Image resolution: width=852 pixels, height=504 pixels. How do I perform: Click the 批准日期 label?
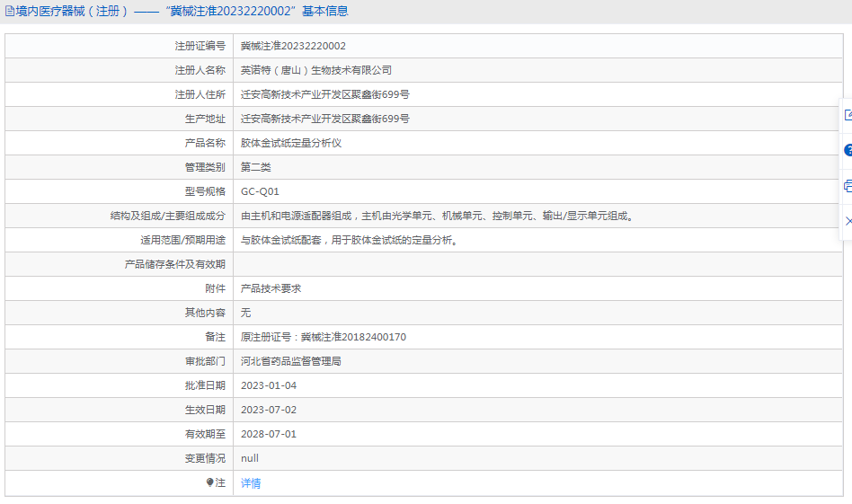click(205, 385)
